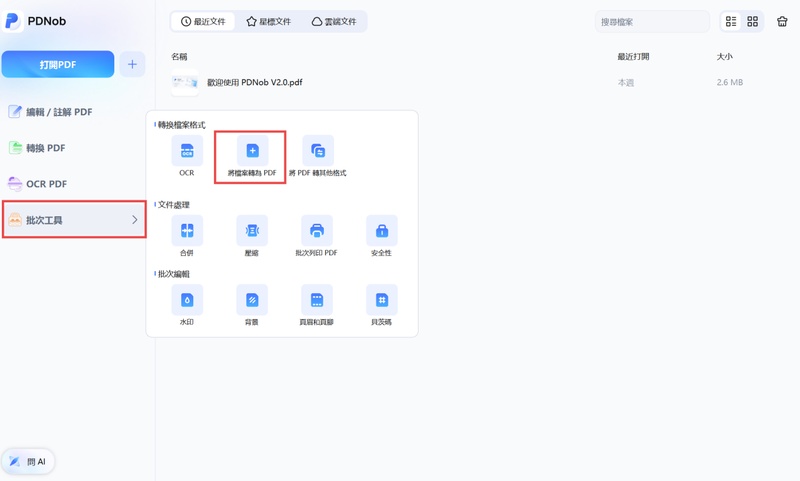Switch to grid view layout

(x=753, y=21)
